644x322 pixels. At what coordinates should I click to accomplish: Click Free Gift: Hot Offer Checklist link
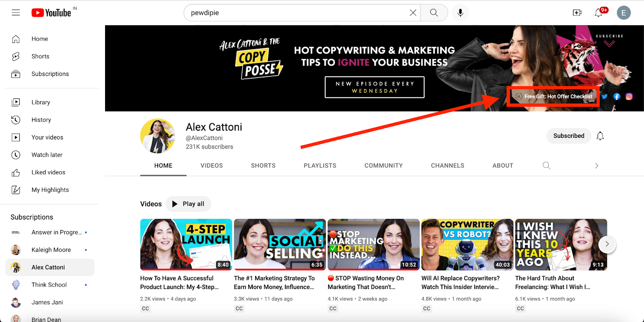(554, 96)
